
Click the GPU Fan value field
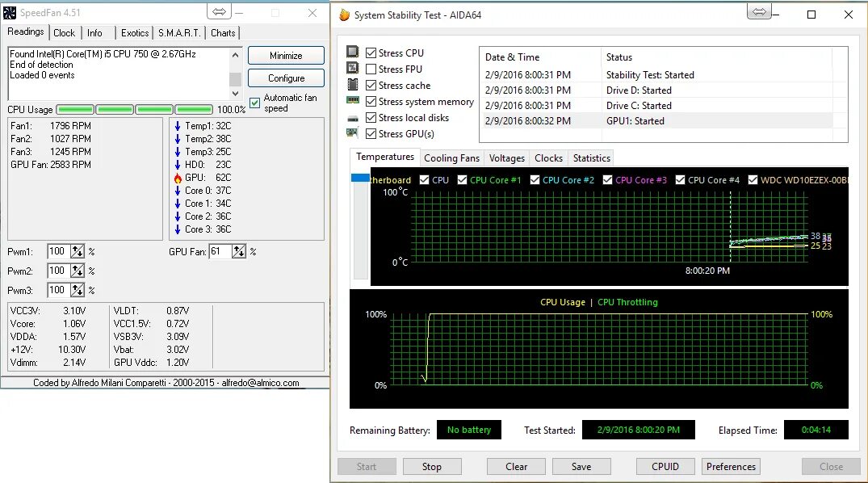tap(220, 251)
